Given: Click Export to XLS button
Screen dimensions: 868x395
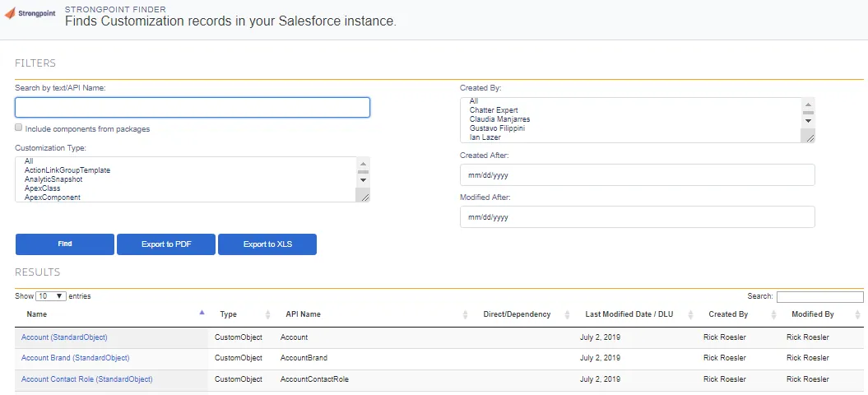Looking at the screenshot, I should pos(267,244).
